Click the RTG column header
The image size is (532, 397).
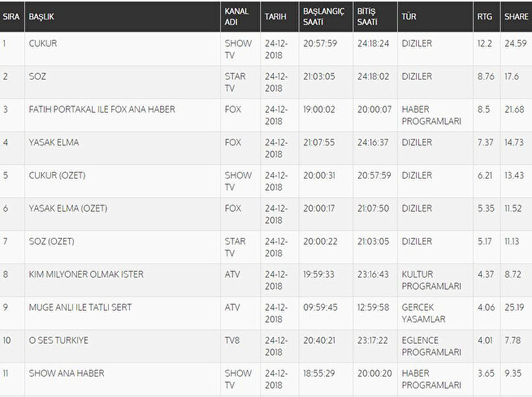click(484, 16)
